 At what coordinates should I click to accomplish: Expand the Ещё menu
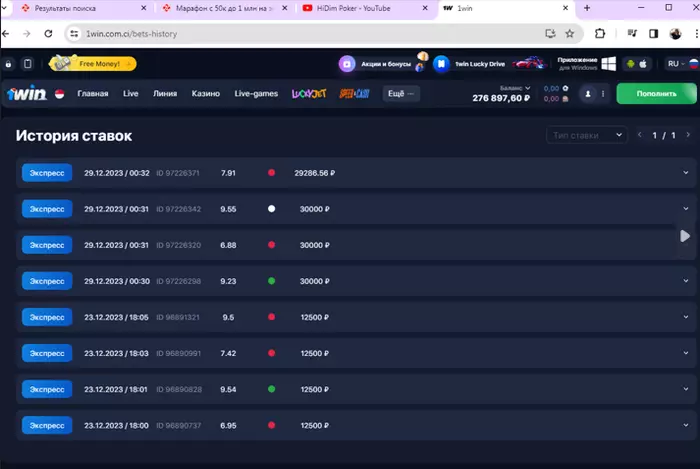pyautogui.click(x=401, y=94)
